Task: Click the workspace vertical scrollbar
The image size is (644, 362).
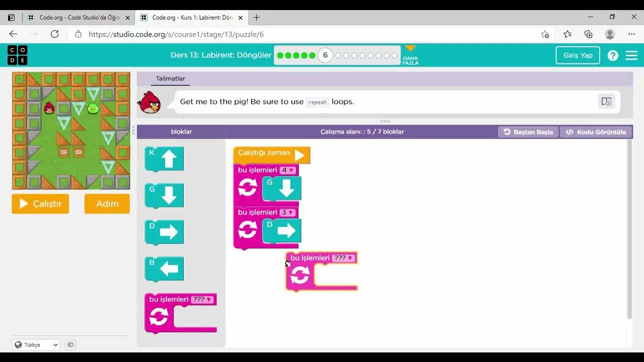Action: pos(629,229)
